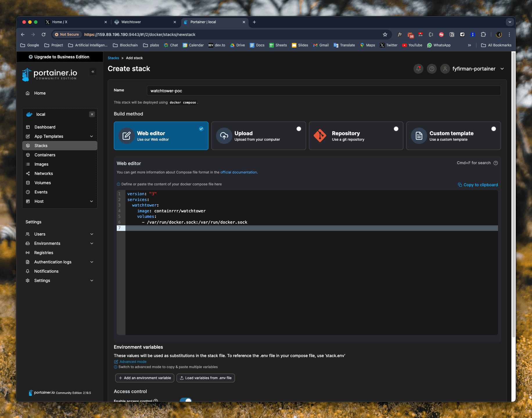Image resolution: width=532 pixels, height=418 pixels.
Task: Open the Notion extension icon
Action: click(452, 35)
